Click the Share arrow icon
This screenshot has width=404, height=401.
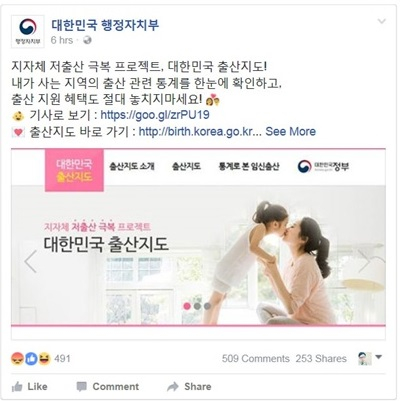[173, 387]
